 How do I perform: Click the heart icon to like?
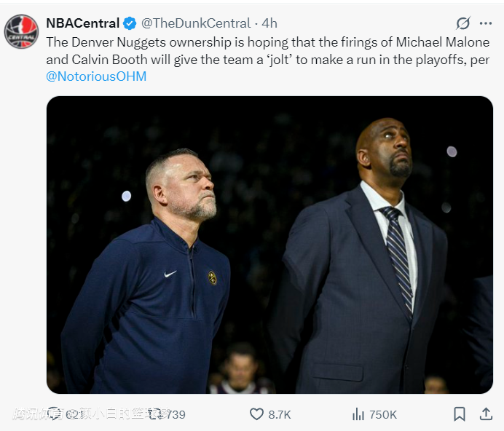(256, 414)
